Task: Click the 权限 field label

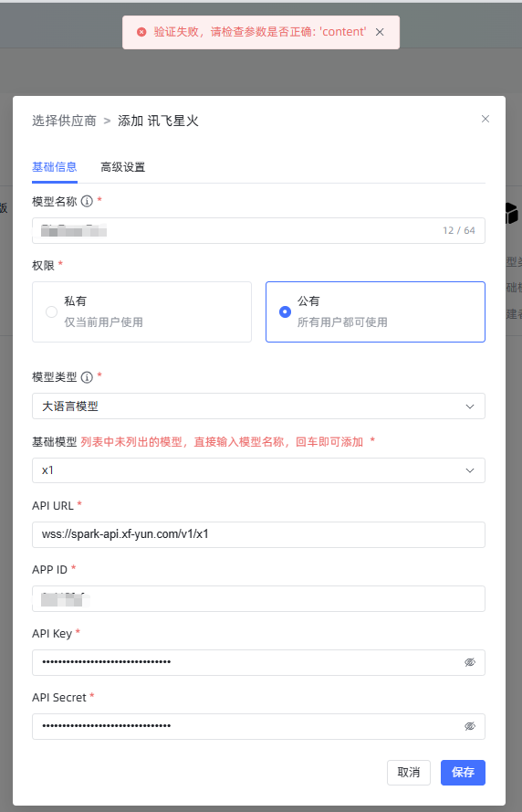Action: [44, 265]
